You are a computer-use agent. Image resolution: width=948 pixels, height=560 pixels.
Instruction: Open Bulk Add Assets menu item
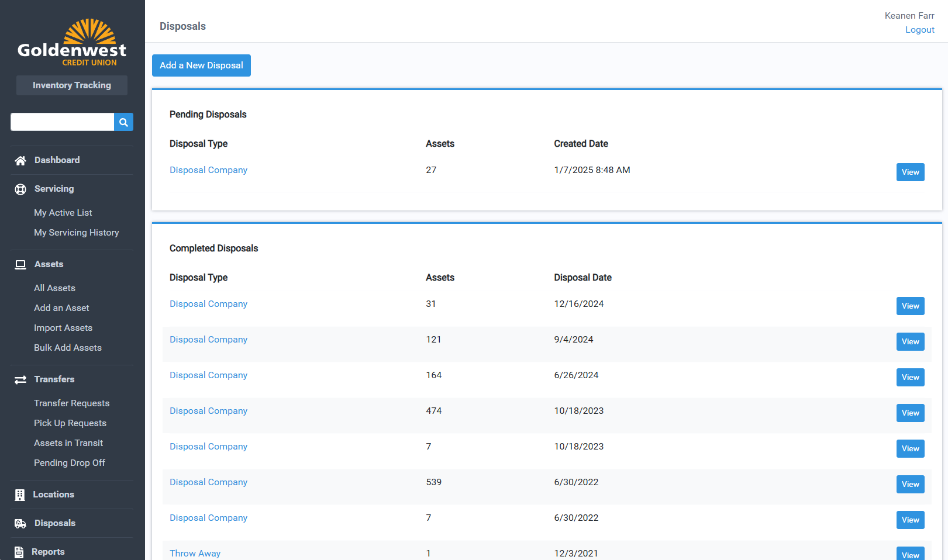coord(68,348)
